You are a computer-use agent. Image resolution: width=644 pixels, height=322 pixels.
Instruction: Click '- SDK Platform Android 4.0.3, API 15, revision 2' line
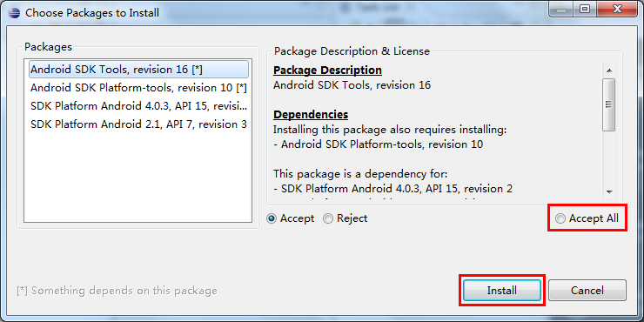click(x=392, y=189)
